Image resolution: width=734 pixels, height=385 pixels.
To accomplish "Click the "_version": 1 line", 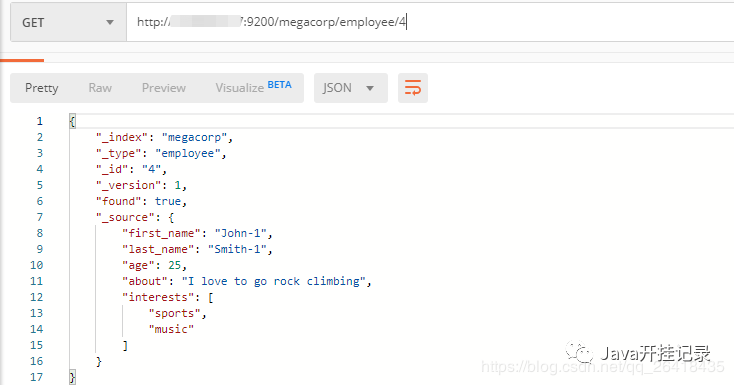I will pos(141,185).
